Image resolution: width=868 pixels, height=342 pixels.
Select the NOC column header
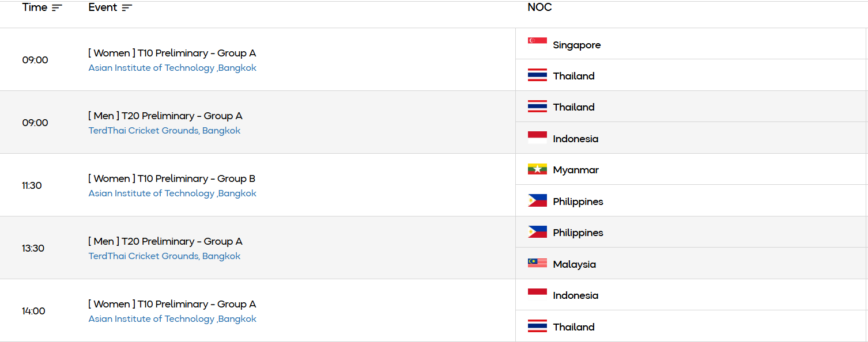coord(538,7)
